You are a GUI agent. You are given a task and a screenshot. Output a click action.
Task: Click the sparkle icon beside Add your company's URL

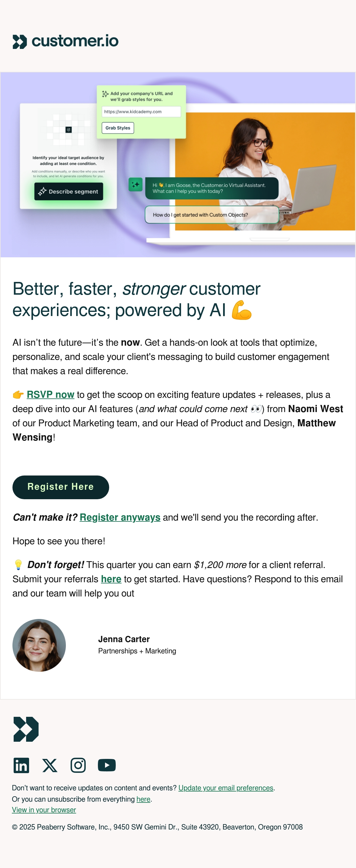[105, 94]
